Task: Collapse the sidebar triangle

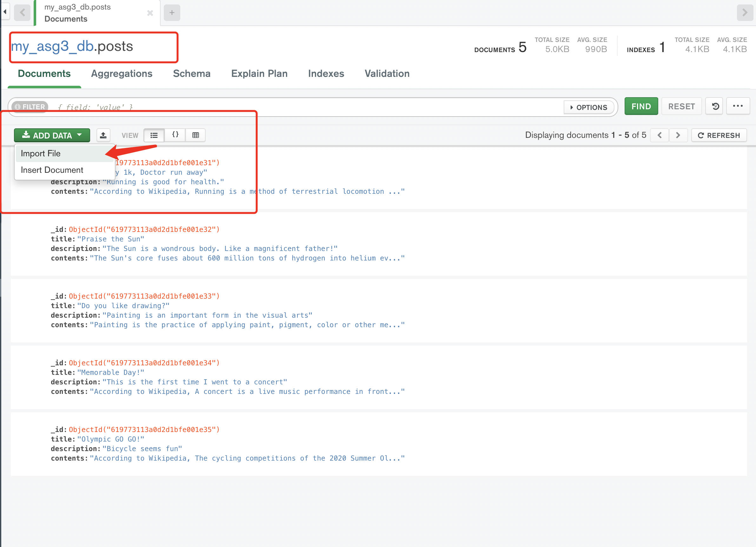Action: [5, 12]
